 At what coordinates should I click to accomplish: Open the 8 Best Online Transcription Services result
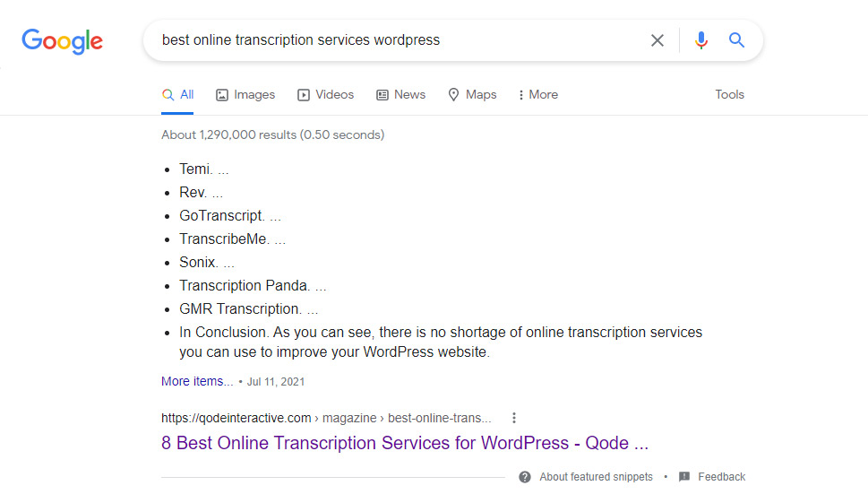404,443
